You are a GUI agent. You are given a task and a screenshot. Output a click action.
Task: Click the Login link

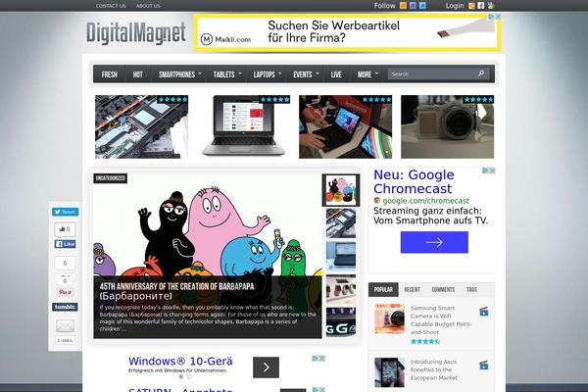(x=455, y=6)
